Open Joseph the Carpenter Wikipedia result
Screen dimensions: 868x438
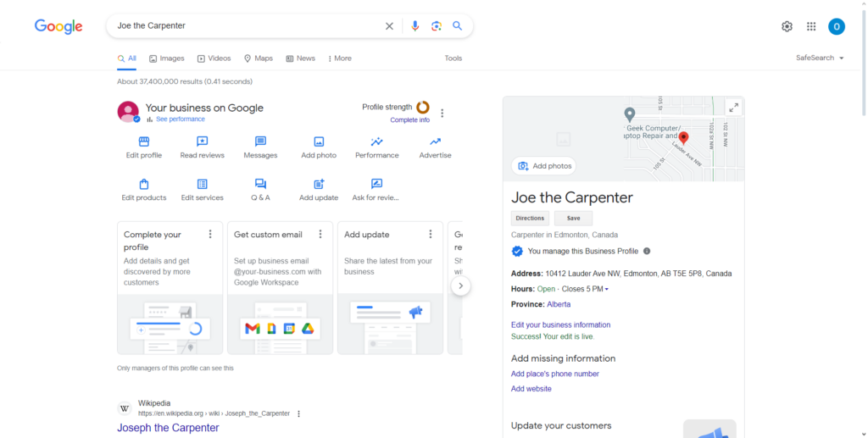[168, 428]
